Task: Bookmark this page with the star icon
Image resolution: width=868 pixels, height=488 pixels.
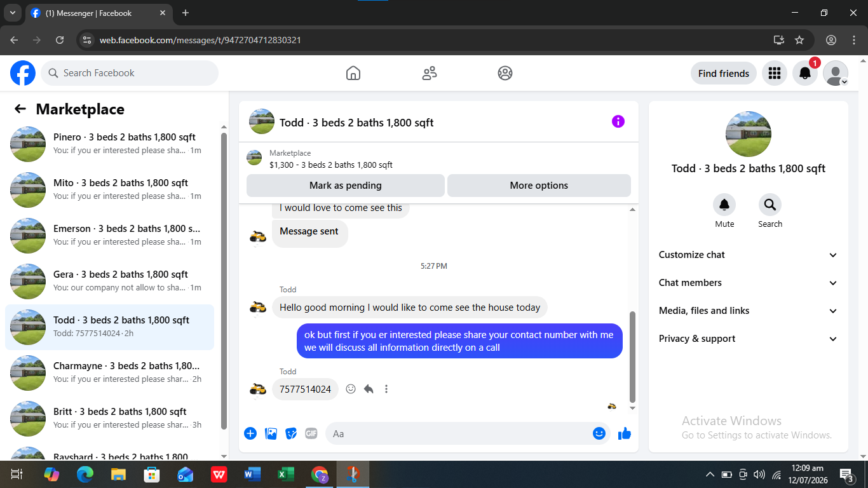Action: 799,40
